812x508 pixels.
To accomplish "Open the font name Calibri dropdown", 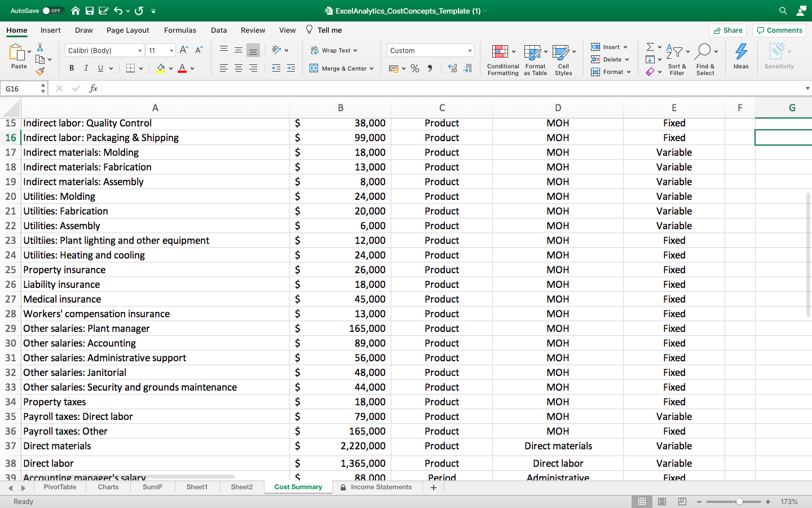I will point(140,50).
